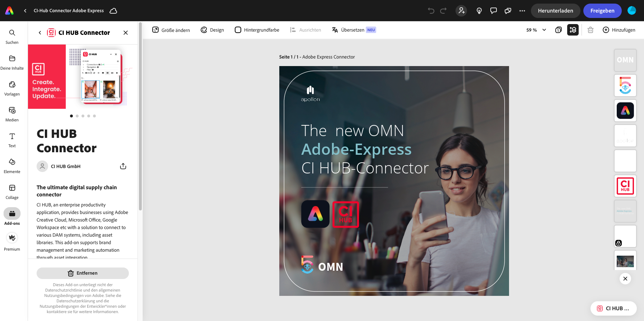Click the Herunterladen button

555,11
